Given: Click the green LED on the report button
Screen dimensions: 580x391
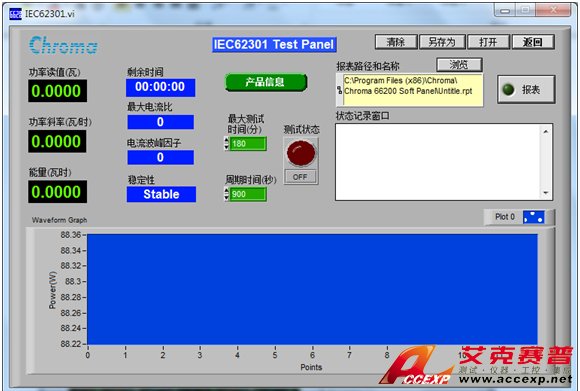Looking at the screenshot, I should coord(509,90).
